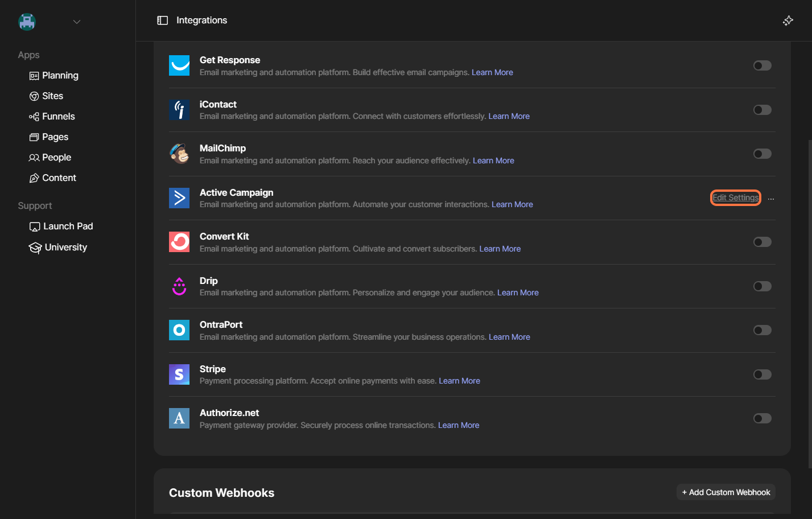This screenshot has height=519, width=812.
Task: Click the Launch Pad screen icon
Action: click(35, 226)
